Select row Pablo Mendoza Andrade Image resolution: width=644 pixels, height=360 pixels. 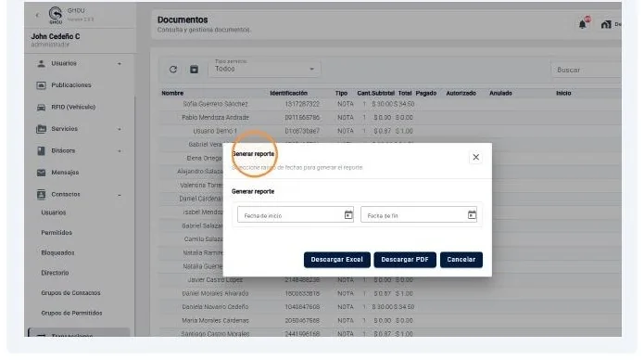(x=390, y=118)
